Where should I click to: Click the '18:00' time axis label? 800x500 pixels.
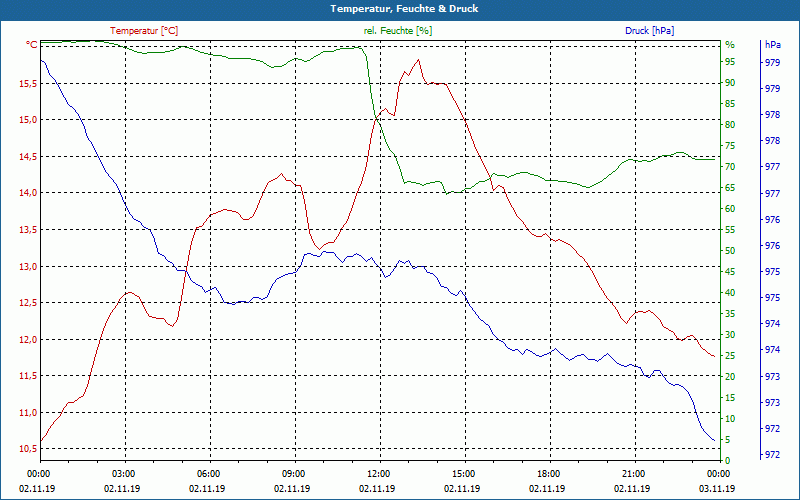[x=547, y=473]
